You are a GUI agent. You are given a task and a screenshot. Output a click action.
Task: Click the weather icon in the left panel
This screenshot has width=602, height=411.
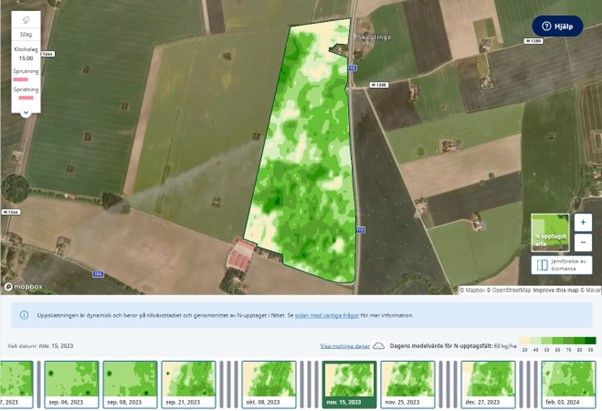[26, 20]
